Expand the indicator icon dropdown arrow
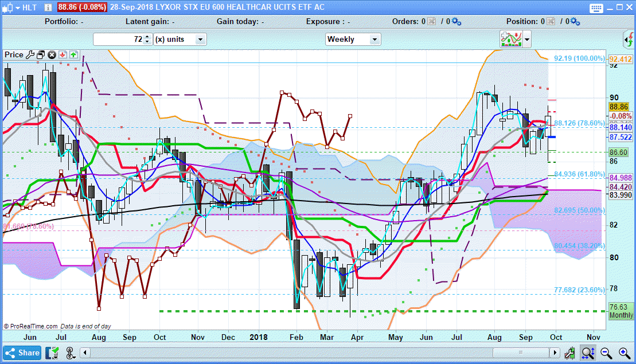 coord(527,40)
